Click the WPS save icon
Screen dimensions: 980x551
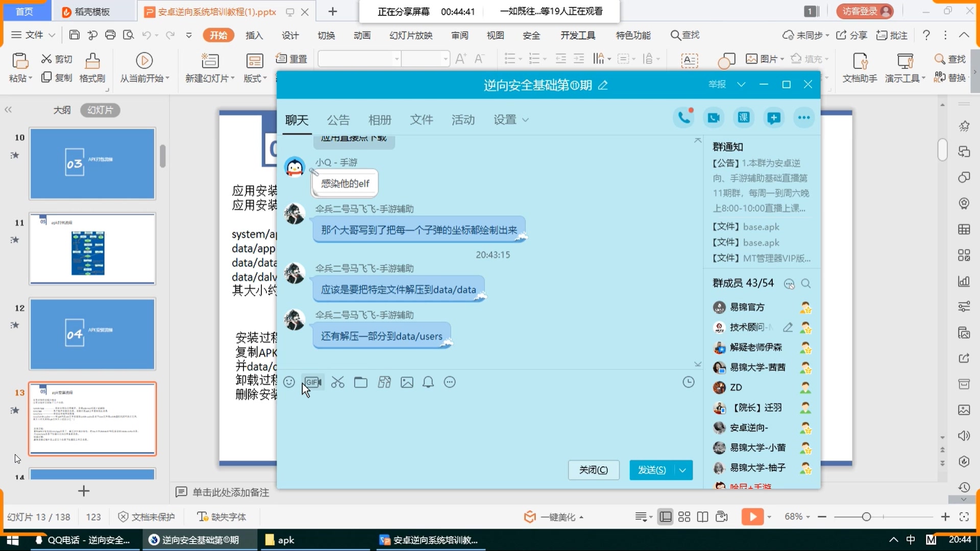(75, 35)
